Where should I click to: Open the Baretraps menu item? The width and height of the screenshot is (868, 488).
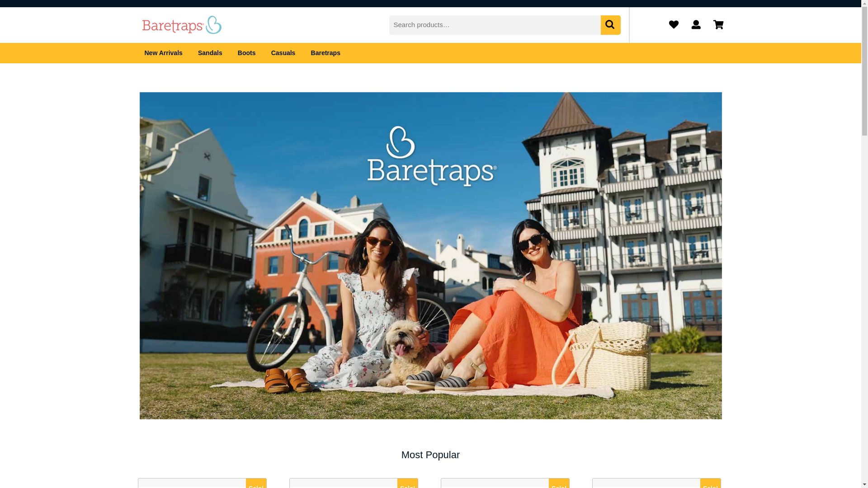tap(325, 53)
